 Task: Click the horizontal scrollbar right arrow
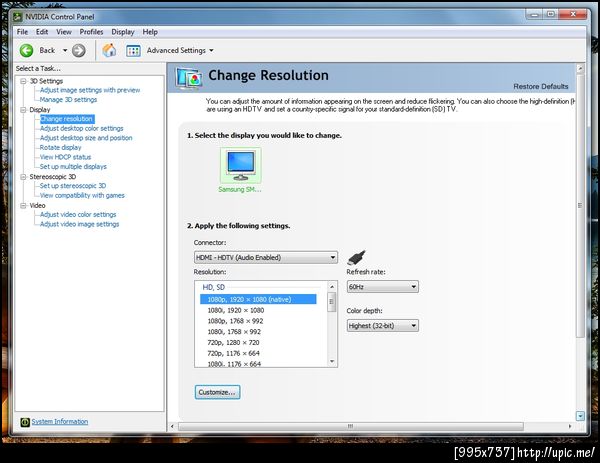[570, 426]
